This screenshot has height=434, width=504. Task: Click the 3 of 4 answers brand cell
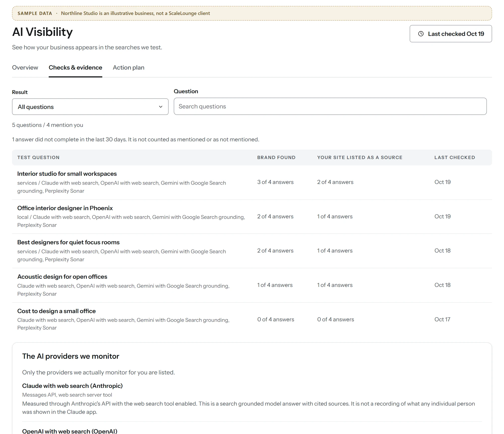tap(275, 182)
